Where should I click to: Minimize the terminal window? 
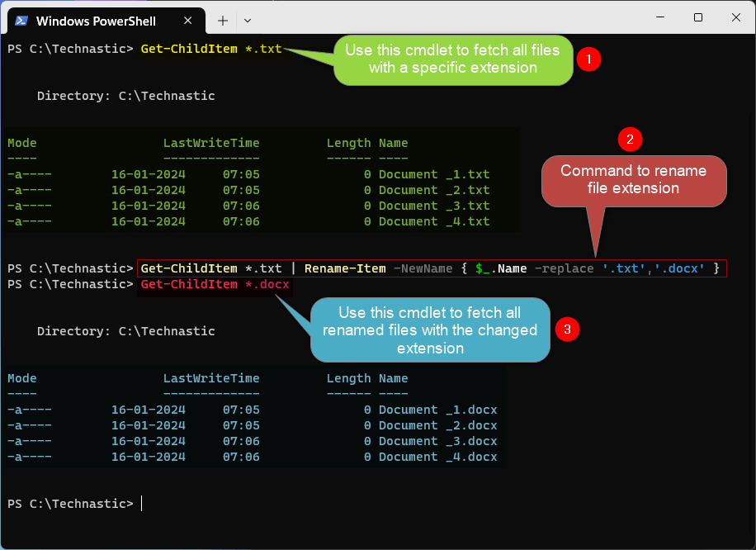[x=660, y=17]
